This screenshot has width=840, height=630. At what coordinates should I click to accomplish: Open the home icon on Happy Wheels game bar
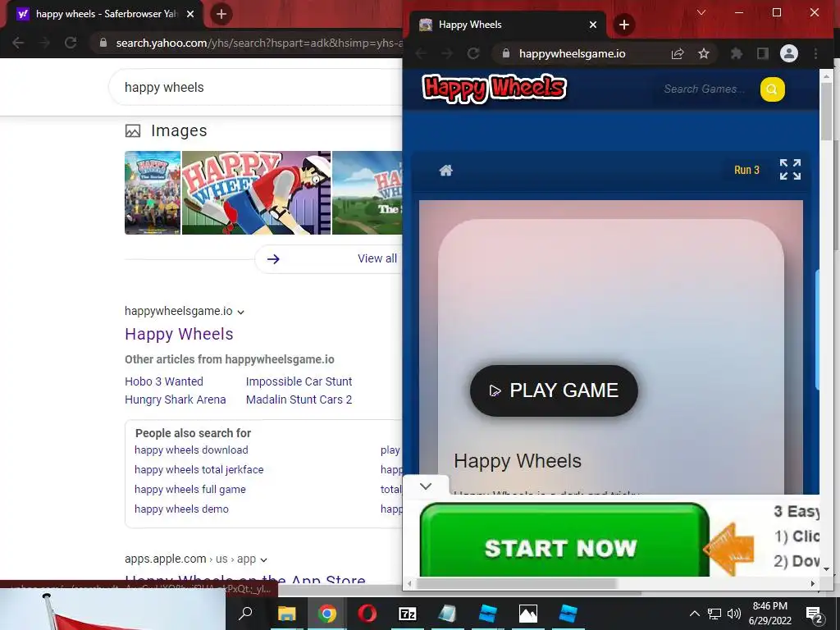[x=445, y=171]
